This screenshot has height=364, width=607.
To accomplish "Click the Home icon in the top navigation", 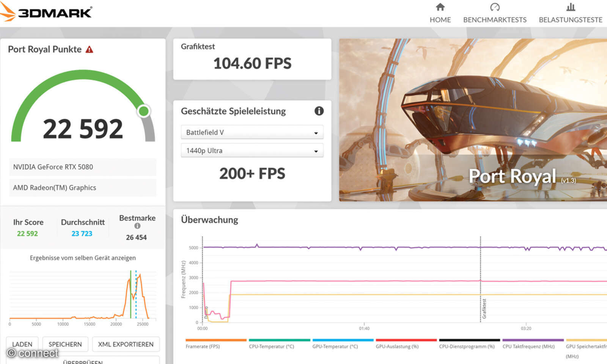I will pos(440,7).
